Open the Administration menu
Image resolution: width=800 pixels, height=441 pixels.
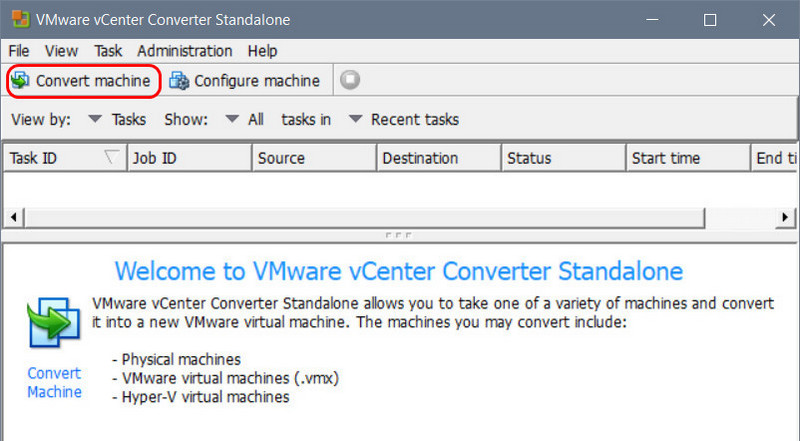[x=185, y=51]
